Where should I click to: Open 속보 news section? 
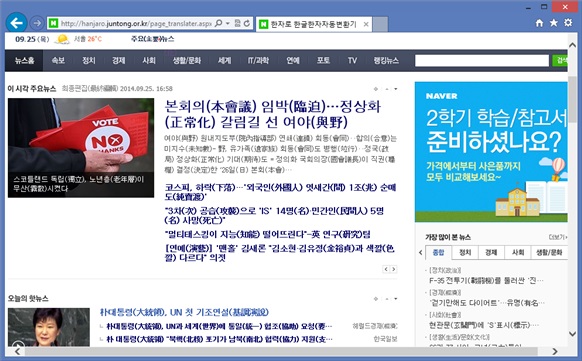58,60
